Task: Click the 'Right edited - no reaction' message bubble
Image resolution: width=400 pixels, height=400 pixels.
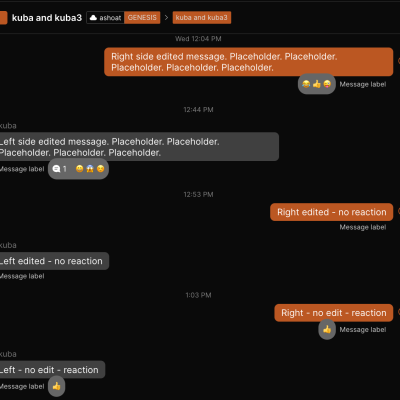Action: click(x=332, y=212)
